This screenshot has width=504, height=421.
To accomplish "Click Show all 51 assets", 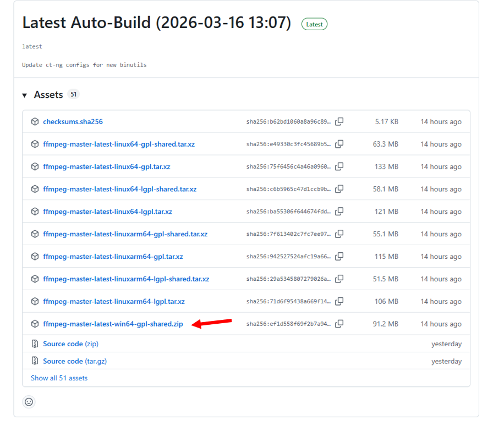I will point(59,378).
